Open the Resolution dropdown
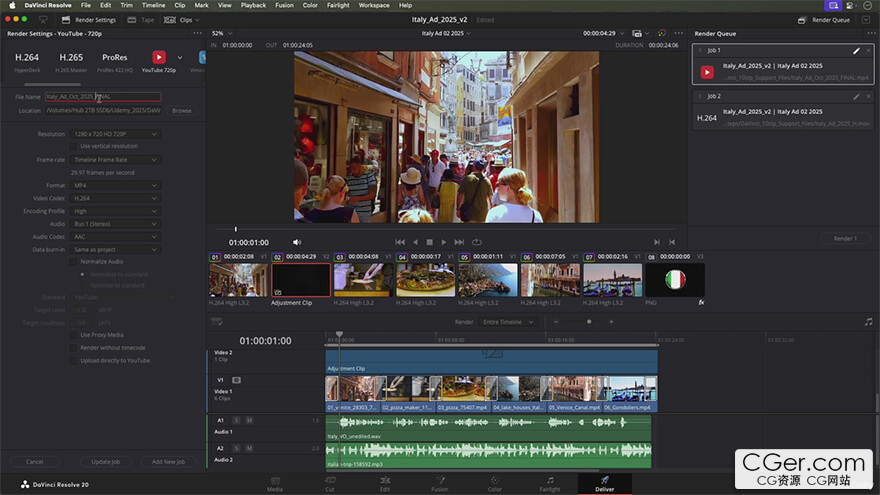 (x=113, y=133)
